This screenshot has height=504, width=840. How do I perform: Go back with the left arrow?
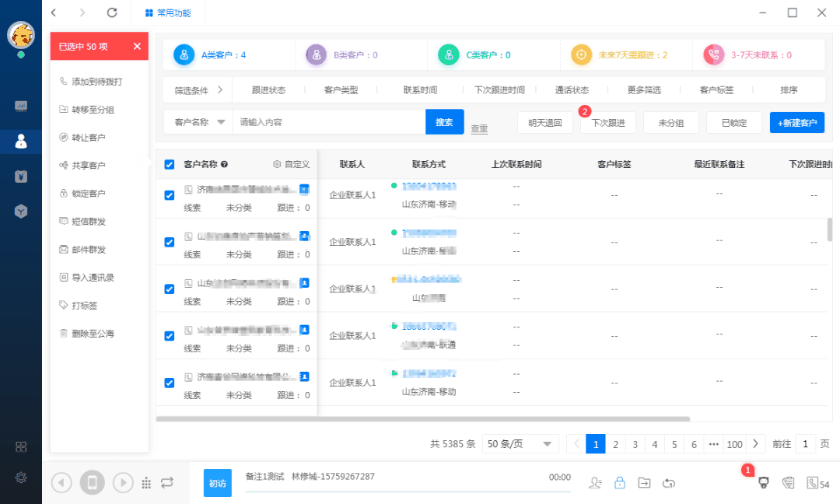coord(54,12)
